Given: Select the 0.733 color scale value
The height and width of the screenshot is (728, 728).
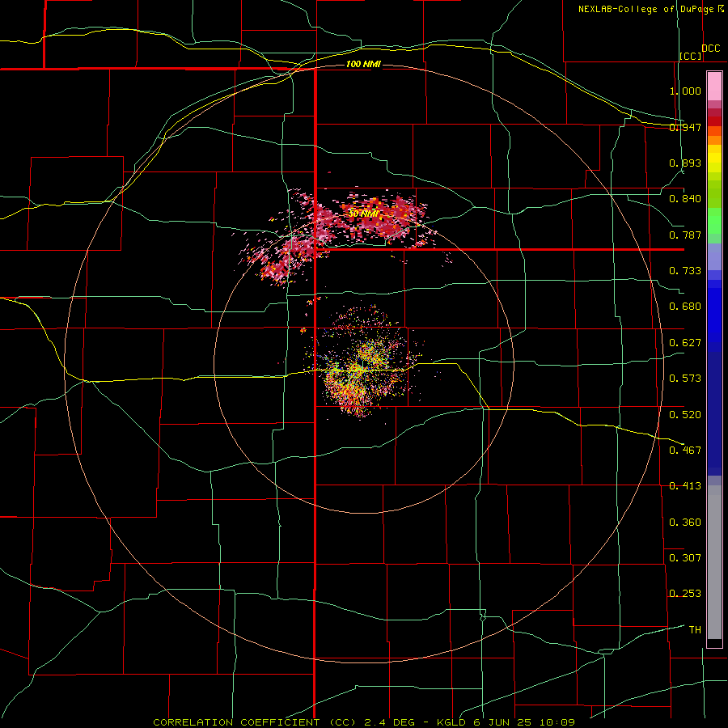Looking at the screenshot, I should pos(685,271).
